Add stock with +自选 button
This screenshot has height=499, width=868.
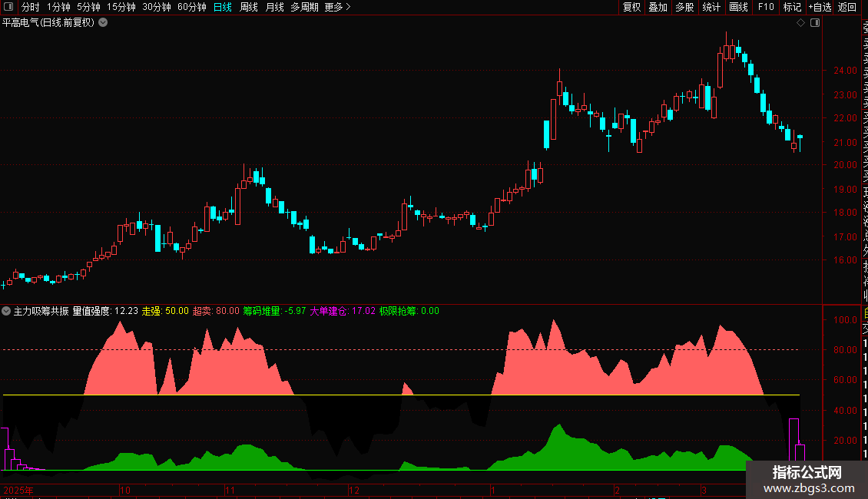pyautogui.click(x=820, y=7)
